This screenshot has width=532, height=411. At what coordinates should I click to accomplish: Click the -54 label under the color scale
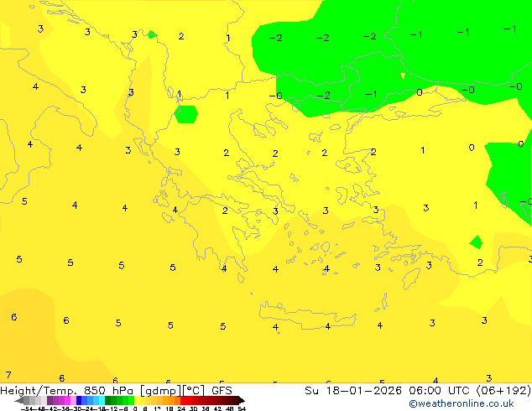tap(29, 408)
